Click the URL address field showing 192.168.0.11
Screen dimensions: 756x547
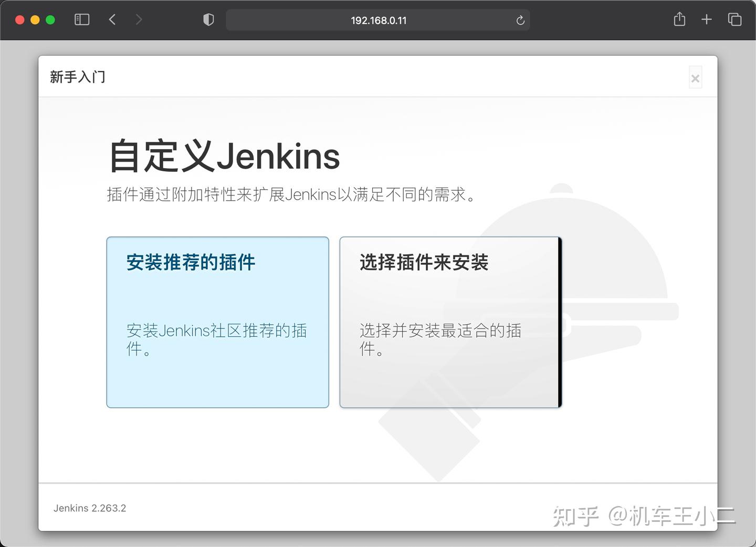click(x=377, y=20)
